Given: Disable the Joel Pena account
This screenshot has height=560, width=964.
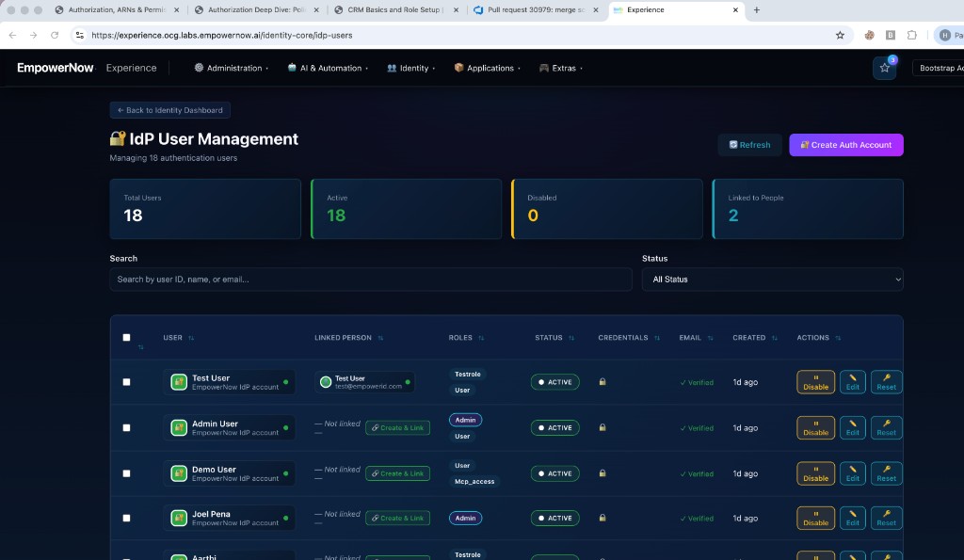Looking at the screenshot, I should point(816,519).
